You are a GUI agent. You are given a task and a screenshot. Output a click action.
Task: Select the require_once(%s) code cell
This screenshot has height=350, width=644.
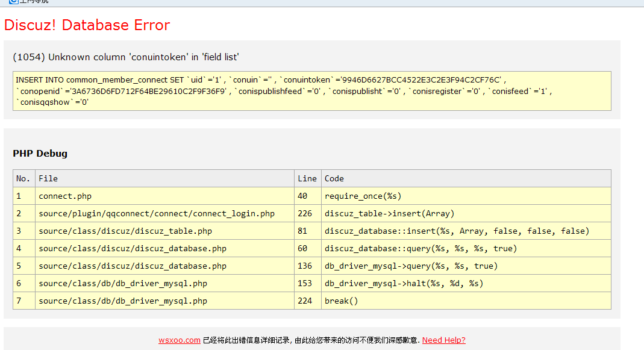(x=466, y=196)
